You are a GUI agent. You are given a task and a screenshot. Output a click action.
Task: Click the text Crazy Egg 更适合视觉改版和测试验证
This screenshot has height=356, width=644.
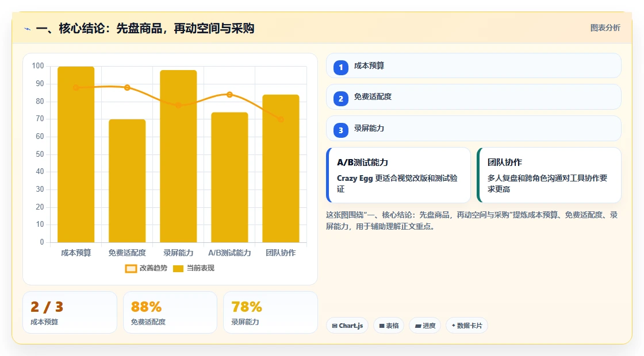(x=397, y=184)
